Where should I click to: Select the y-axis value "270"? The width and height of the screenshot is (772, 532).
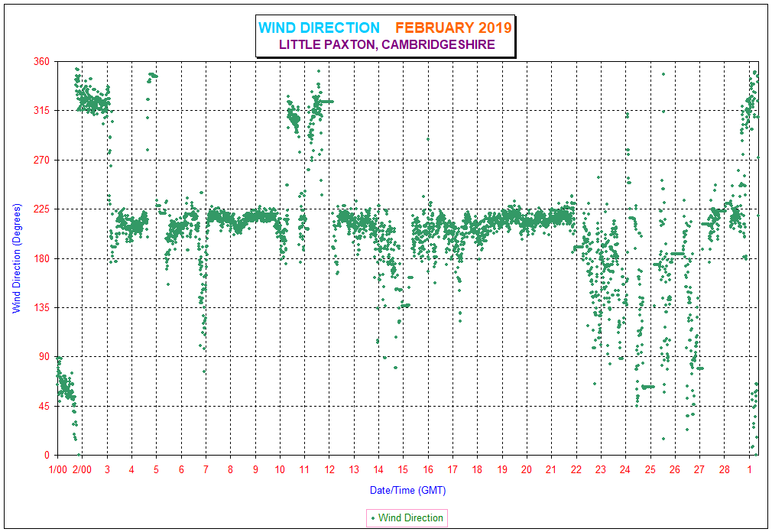tap(41, 160)
